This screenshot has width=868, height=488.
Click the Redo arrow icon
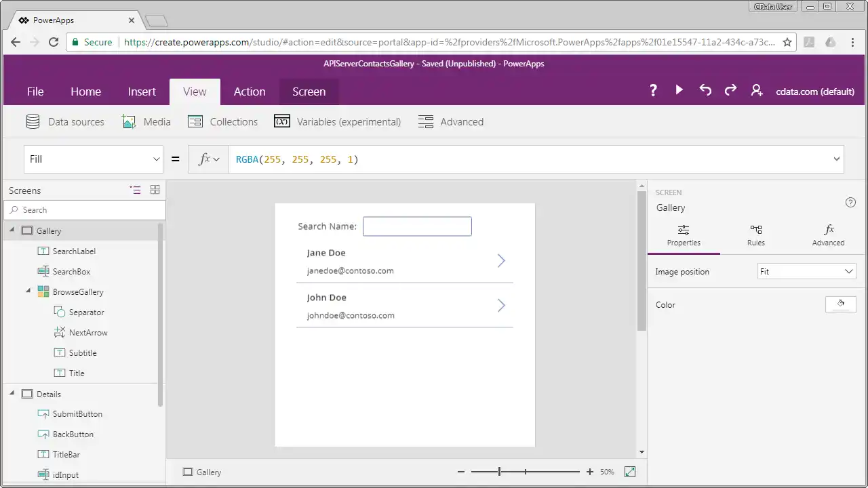point(730,90)
